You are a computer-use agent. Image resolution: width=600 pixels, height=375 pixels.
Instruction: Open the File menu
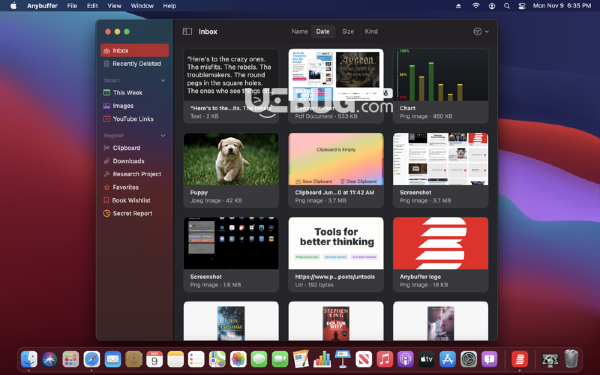[x=72, y=6]
